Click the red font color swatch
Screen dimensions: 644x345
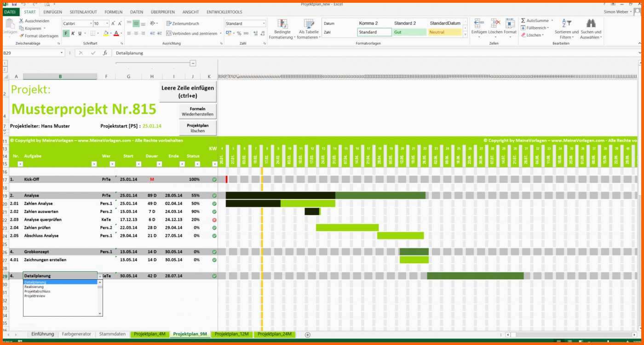point(116,34)
